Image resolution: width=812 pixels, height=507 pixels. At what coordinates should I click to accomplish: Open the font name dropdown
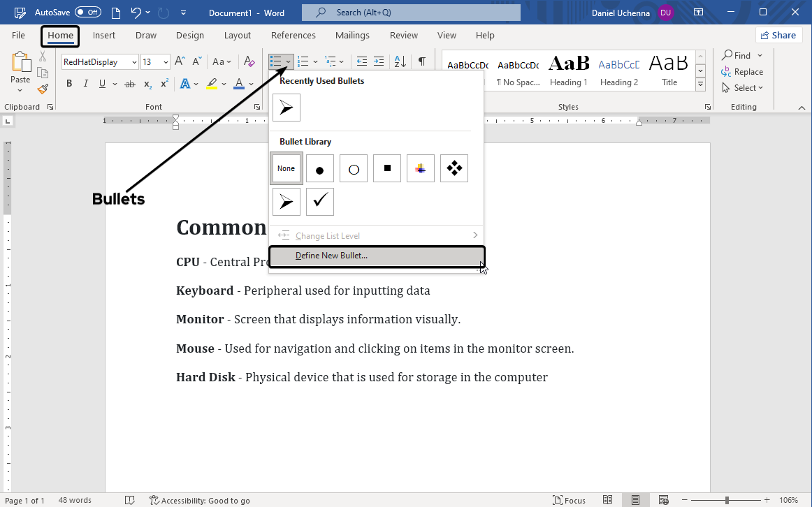click(133, 62)
